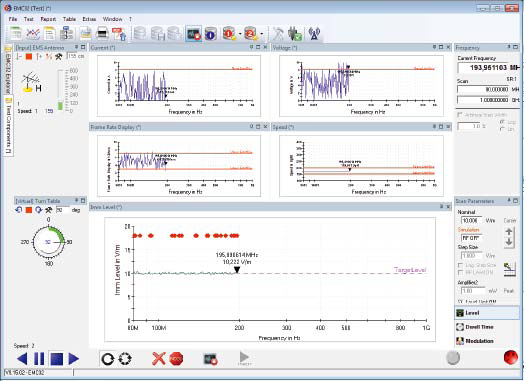Viewport: 524px width, 381px height.
Task: Click the turn table red stop square
Action: click(x=29, y=210)
